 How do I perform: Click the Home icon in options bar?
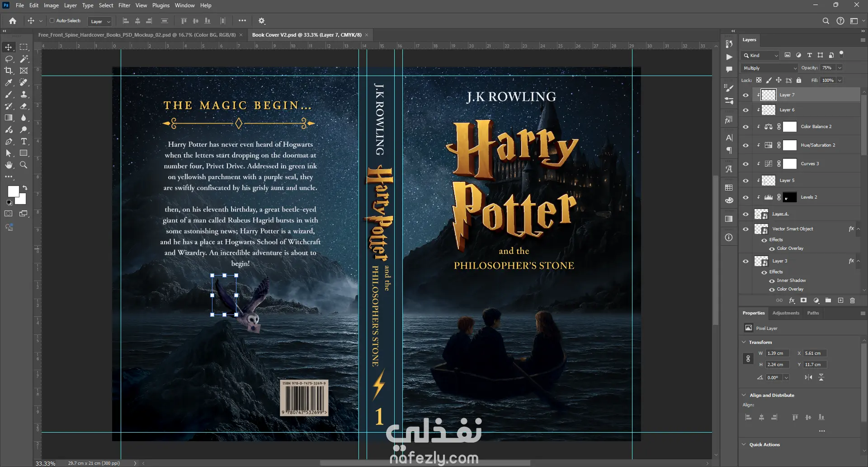click(x=13, y=21)
